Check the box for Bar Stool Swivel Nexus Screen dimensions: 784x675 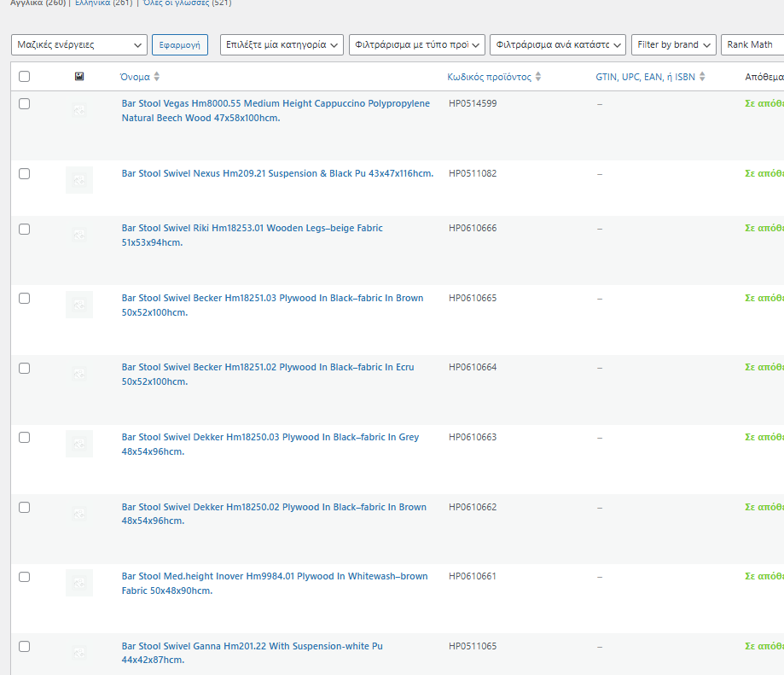(24, 173)
